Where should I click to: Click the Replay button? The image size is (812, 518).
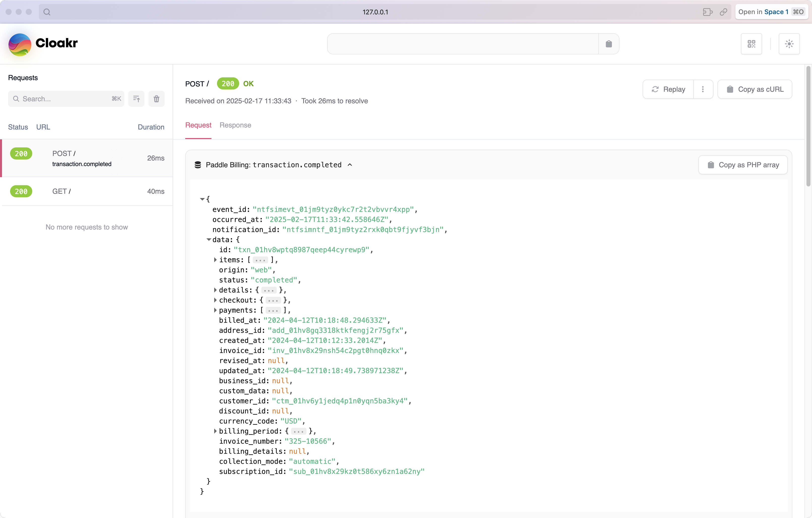668,89
